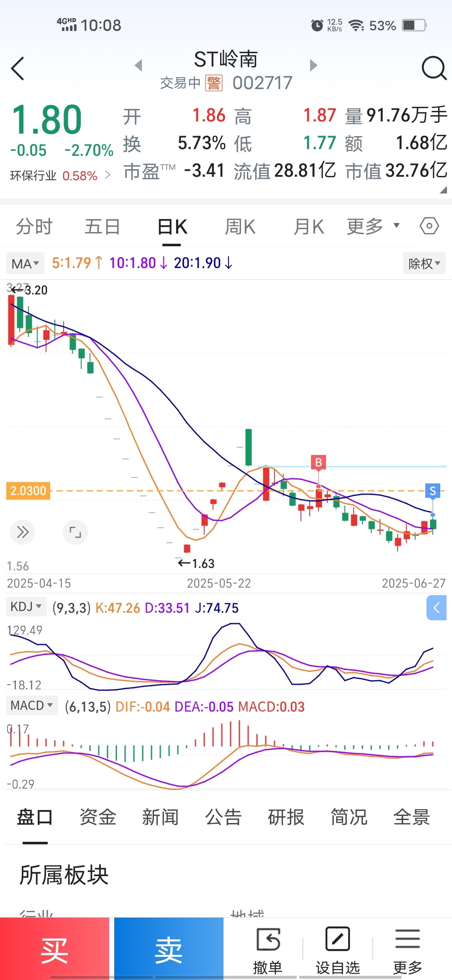Screen dimensions: 452x980
Task: Open the 研报 tab
Action: [286, 817]
